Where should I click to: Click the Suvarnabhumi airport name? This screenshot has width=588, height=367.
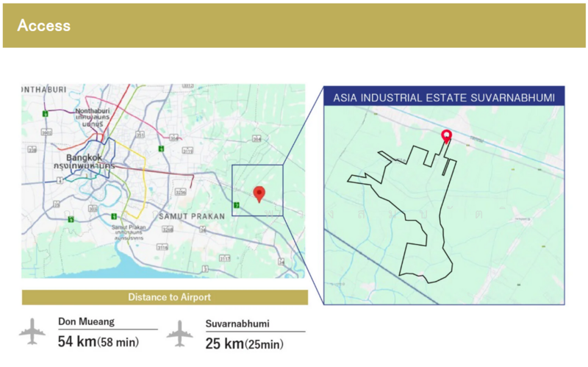(x=236, y=323)
